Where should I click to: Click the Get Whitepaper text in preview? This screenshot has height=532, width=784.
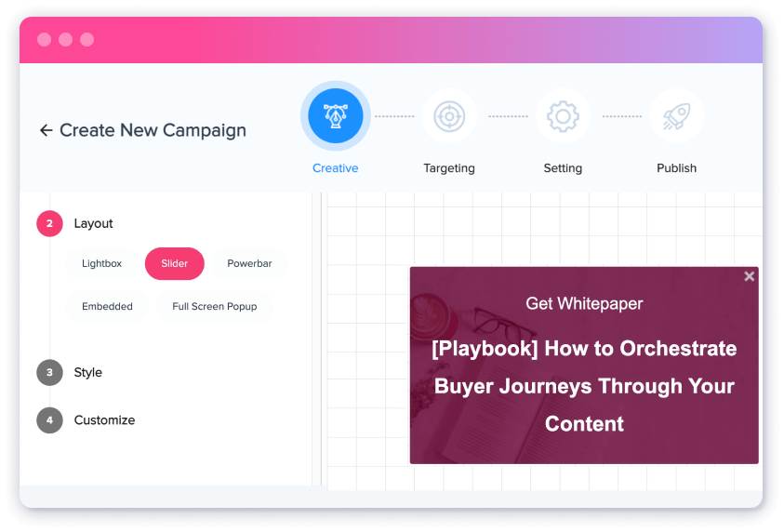click(584, 303)
